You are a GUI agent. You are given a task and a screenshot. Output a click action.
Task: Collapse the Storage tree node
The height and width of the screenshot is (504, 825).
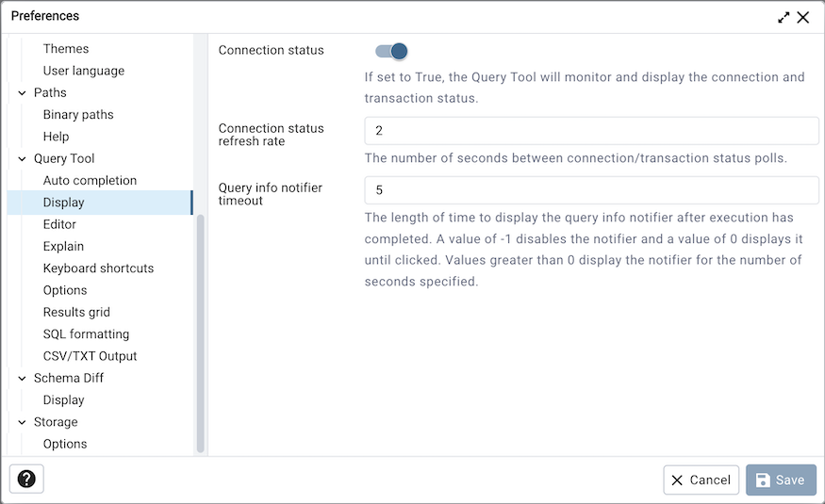click(22, 422)
